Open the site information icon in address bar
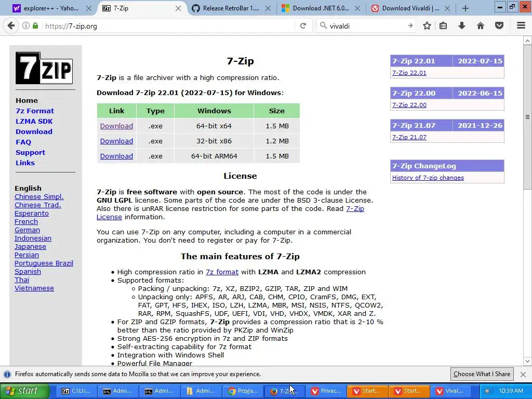Screen dimensions: 532x399 click(26, 25)
